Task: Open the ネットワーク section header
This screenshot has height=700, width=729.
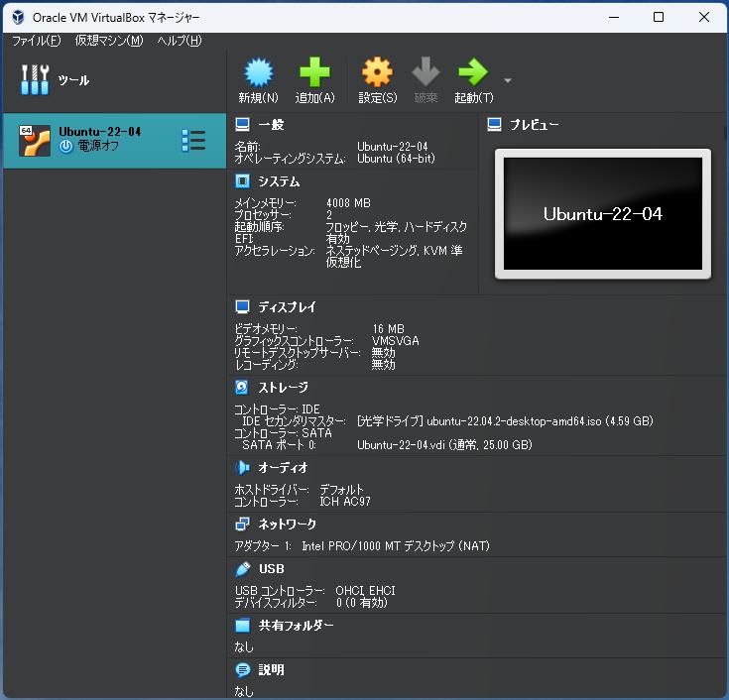Action: pyautogui.click(x=288, y=525)
